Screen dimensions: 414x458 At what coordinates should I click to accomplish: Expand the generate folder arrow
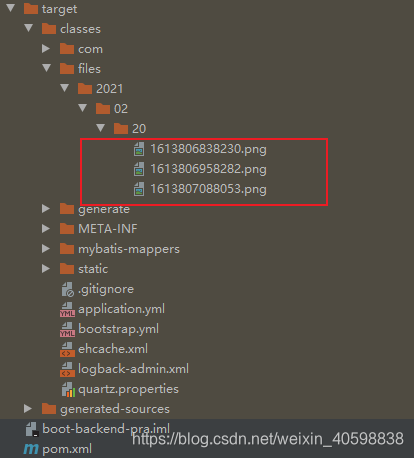click(46, 209)
